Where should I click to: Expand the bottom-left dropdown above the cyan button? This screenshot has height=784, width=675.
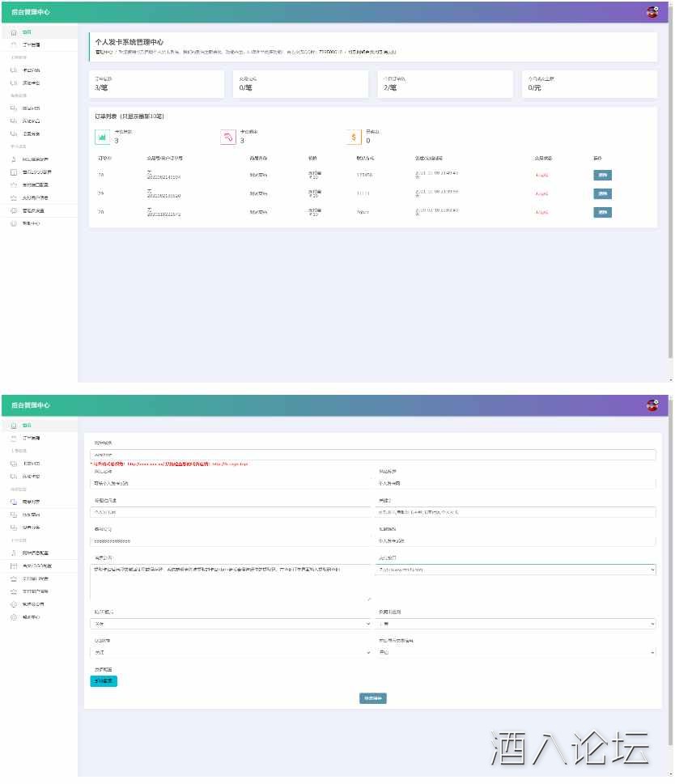pos(230,652)
